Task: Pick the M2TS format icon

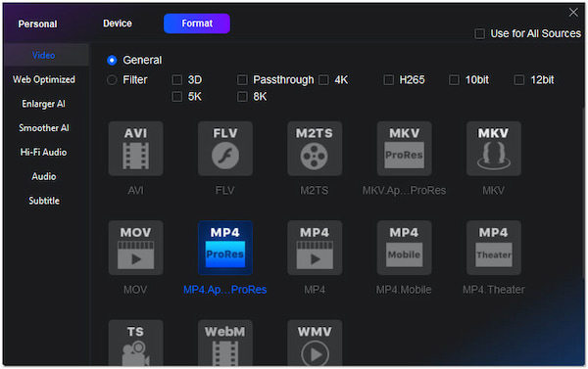Action: tap(315, 149)
